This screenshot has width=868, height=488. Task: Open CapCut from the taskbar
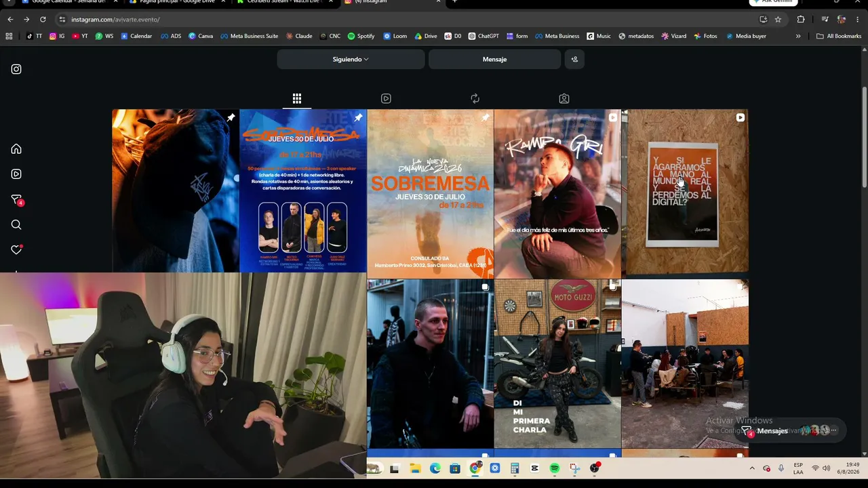click(534, 468)
